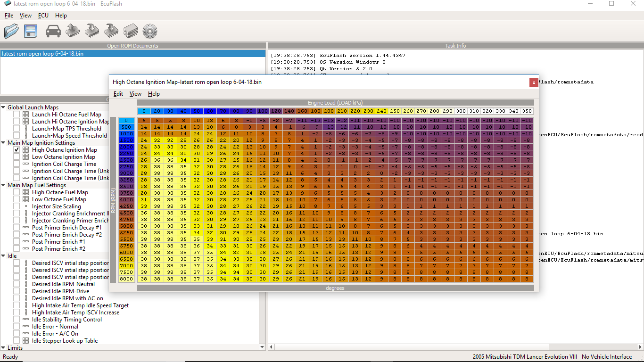
Task: Click the stacked chips icon in the toolbar
Action: point(130,31)
